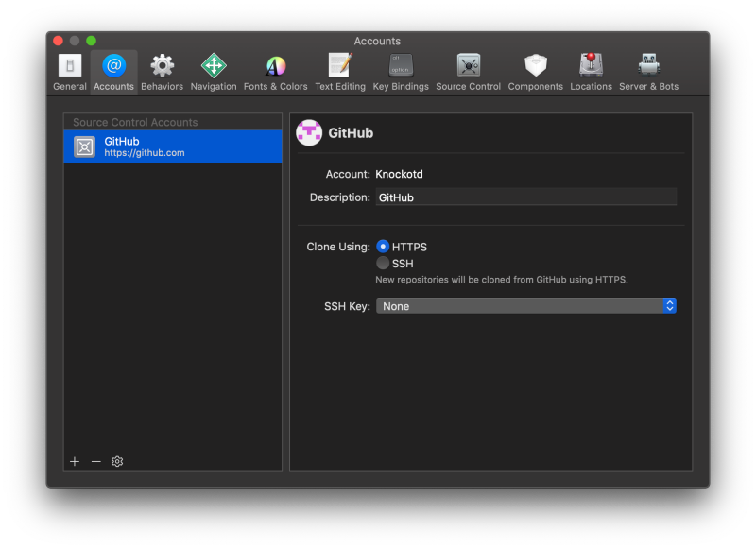Switch to Text Editing preferences
Image resolution: width=756 pixels, height=549 pixels.
[340, 73]
